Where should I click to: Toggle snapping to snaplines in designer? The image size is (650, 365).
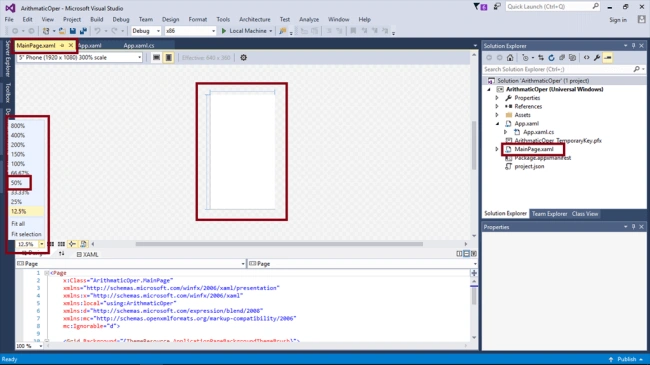72,244
